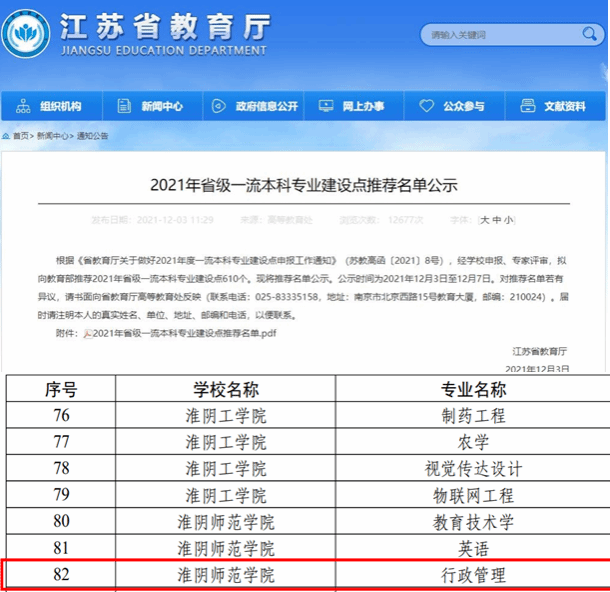
Task: Click the 行政管理 cell in row 82
Action: (473, 574)
